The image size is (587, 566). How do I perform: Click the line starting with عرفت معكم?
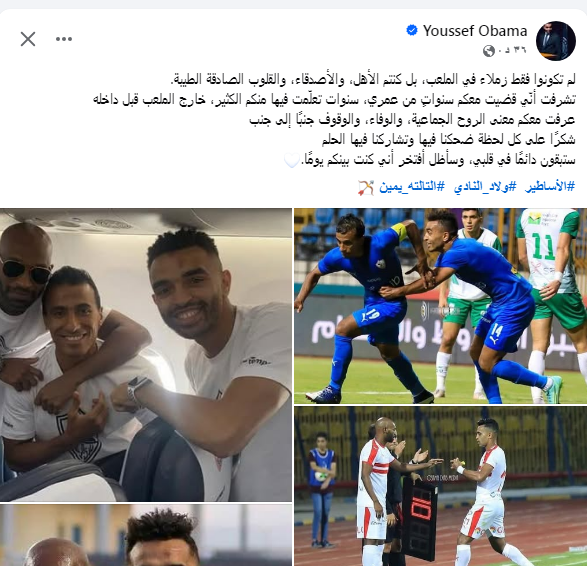pyautogui.click(x=413, y=119)
